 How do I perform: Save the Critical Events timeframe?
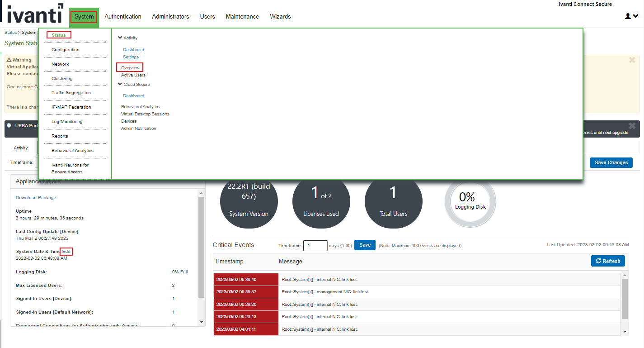click(364, 245)
